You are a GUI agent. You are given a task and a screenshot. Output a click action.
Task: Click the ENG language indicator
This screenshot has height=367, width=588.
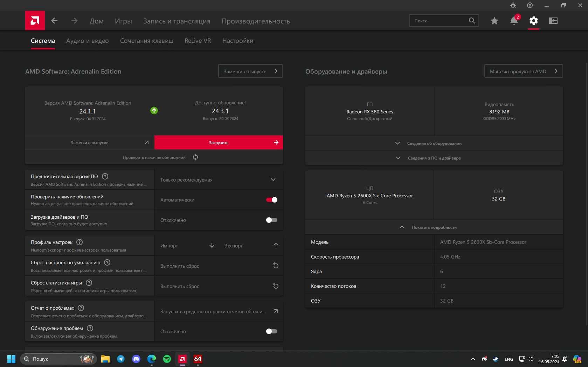(x=509, y=359)
